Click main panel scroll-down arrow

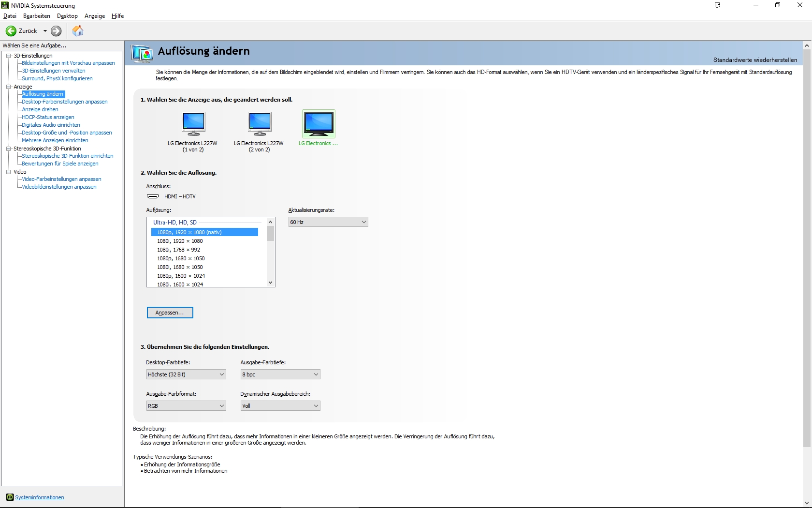click(807, 503)
